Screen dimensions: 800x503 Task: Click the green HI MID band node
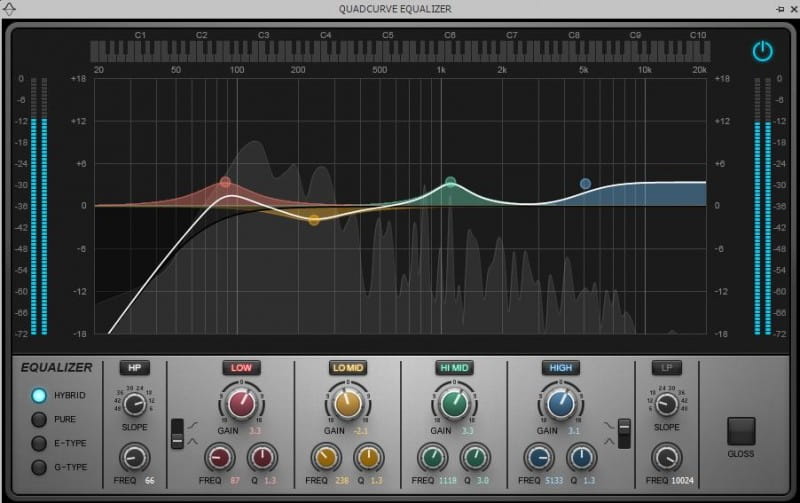click(x=450, y=182)
